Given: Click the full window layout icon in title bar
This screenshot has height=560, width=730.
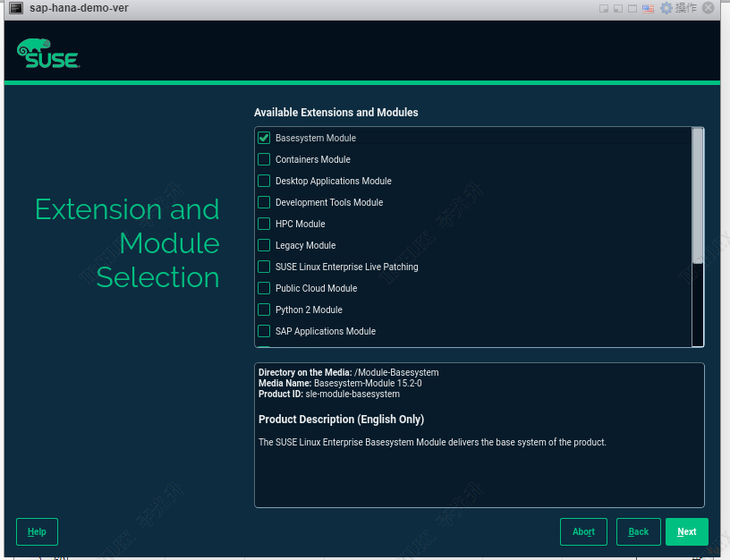Looking at the screenshot, I should [632, 8].
